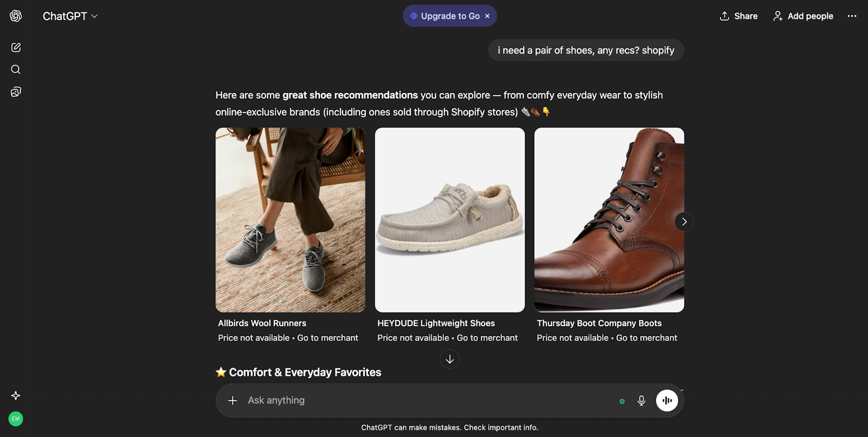Click the Share button
Screen dimensions: 868x437
pyautogui.click(x=738, y=16)
